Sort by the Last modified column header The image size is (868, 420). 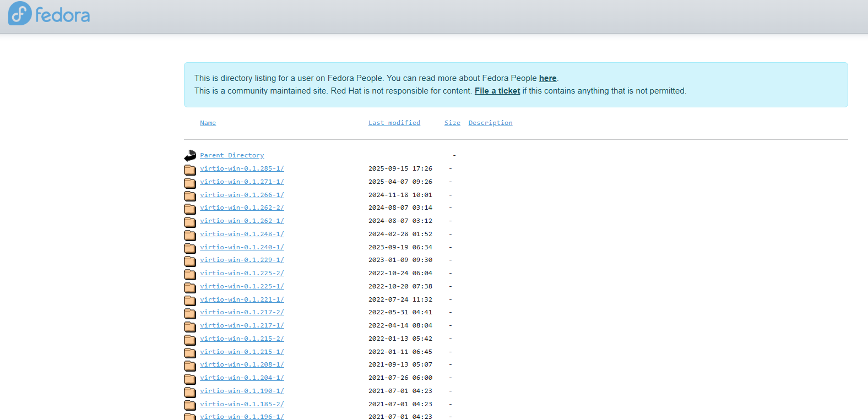[x=394, y=123]
